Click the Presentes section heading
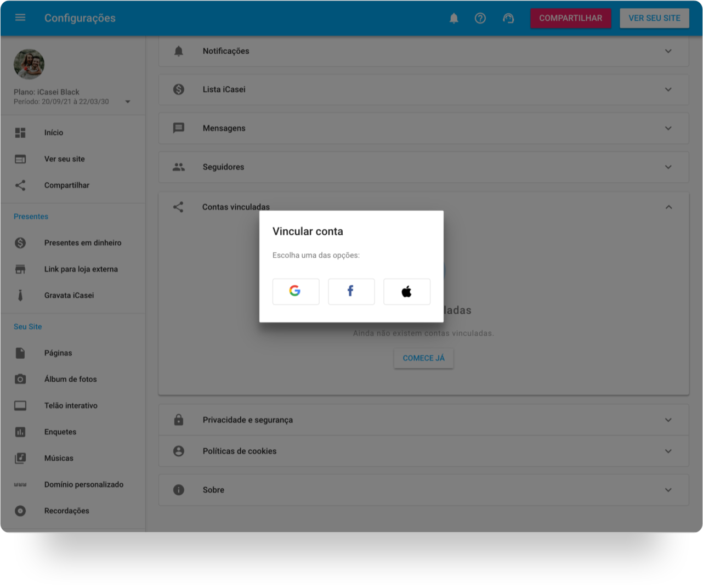 (31, 217)
